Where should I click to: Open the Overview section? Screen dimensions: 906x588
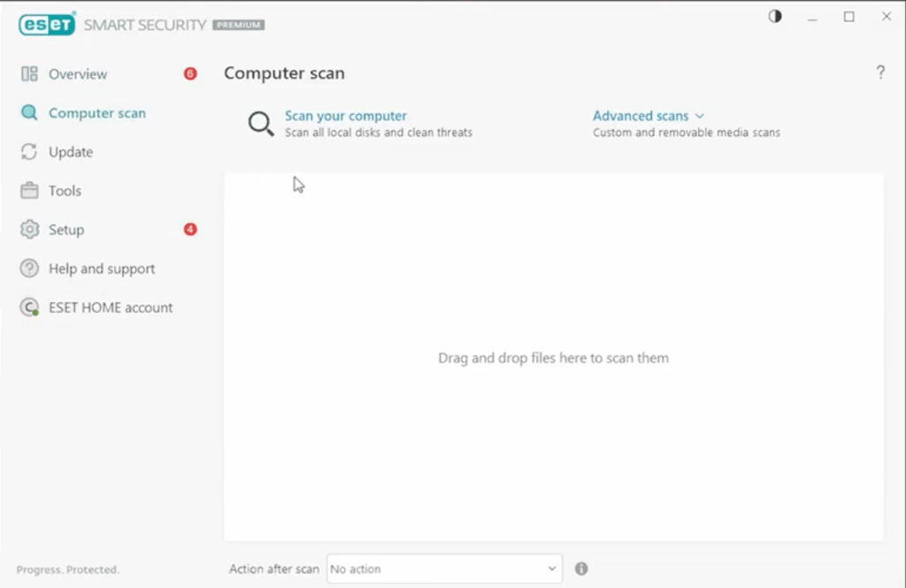pyautogui.click(x=78, y=74)
